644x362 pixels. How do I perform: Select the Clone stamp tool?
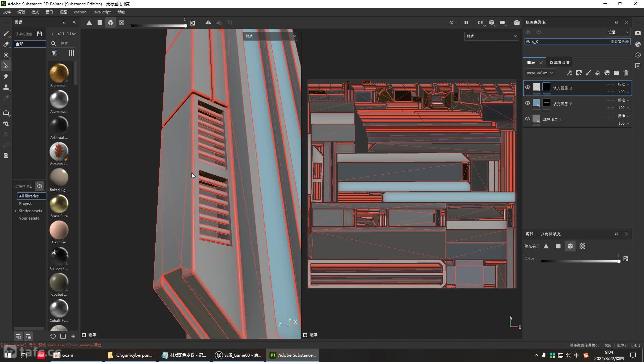tap(6, 87)
